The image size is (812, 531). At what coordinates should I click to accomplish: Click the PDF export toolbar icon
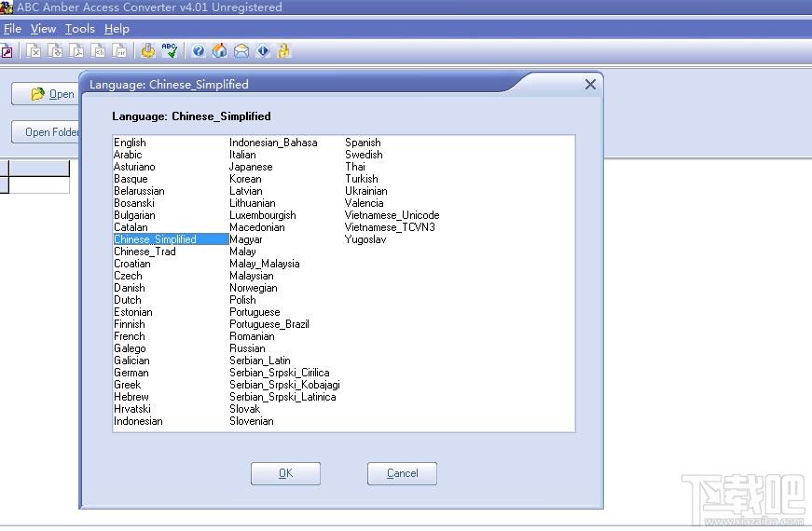click(x=76, y=50)
